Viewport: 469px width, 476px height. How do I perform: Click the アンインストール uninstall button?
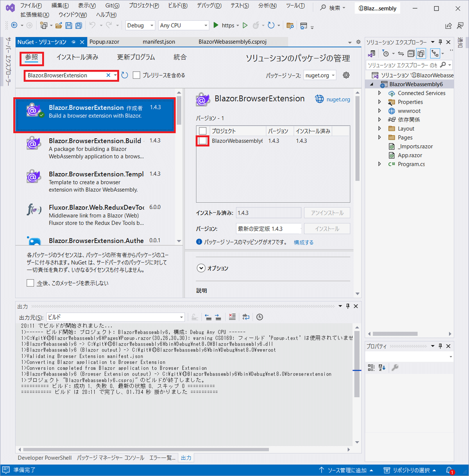[327, 213]
